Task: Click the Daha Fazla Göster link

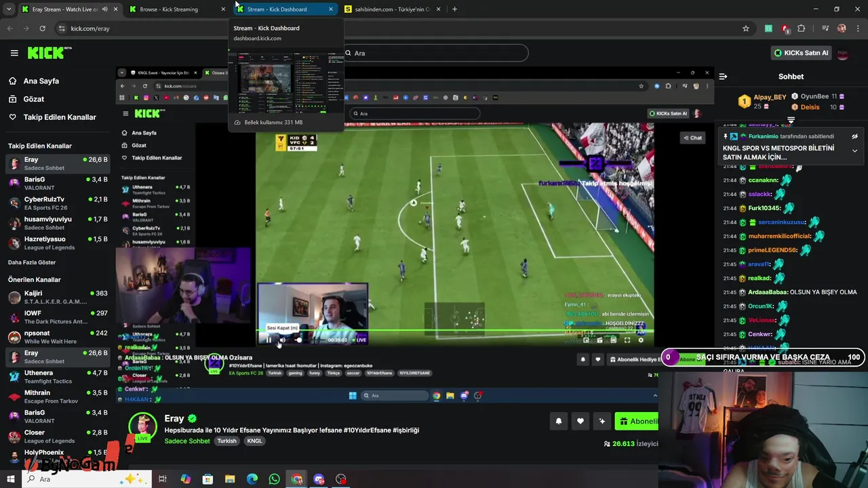Action: point(32,262)
